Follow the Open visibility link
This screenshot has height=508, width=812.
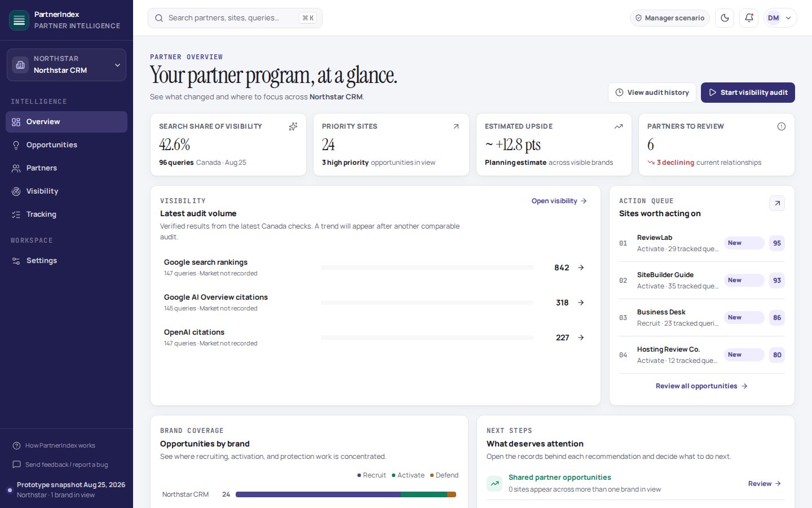pyautogui.click(x=559, y=201)
